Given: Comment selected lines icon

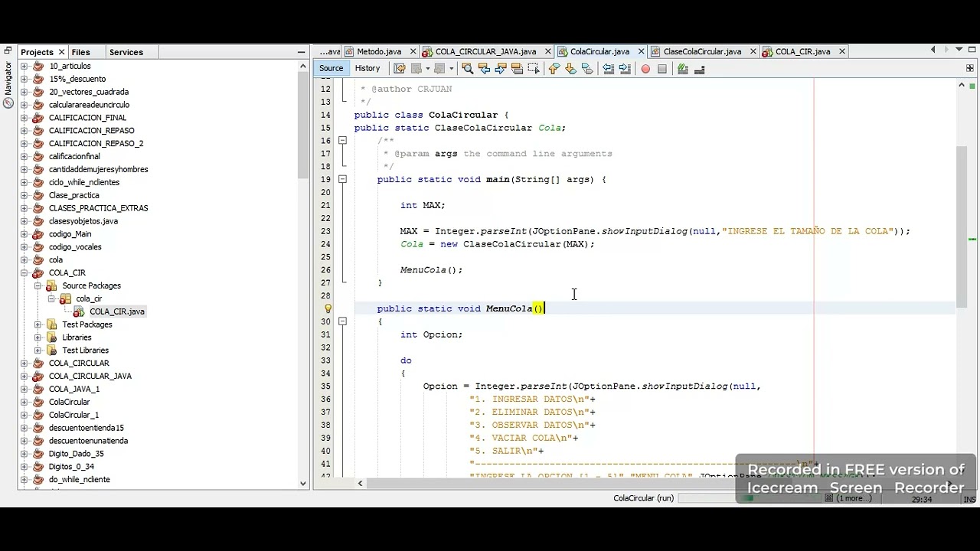Looking at the screenshot, I should pos(683,69).
